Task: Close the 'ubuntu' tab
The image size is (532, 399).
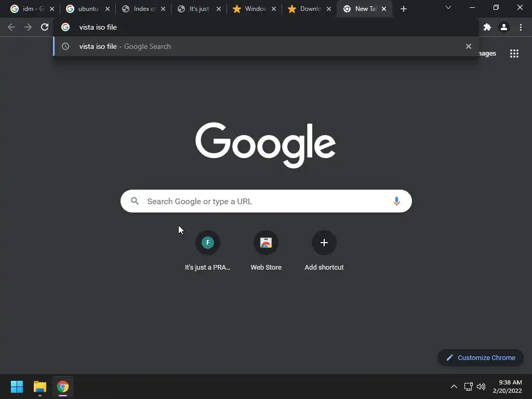Action: click(108, 9)
